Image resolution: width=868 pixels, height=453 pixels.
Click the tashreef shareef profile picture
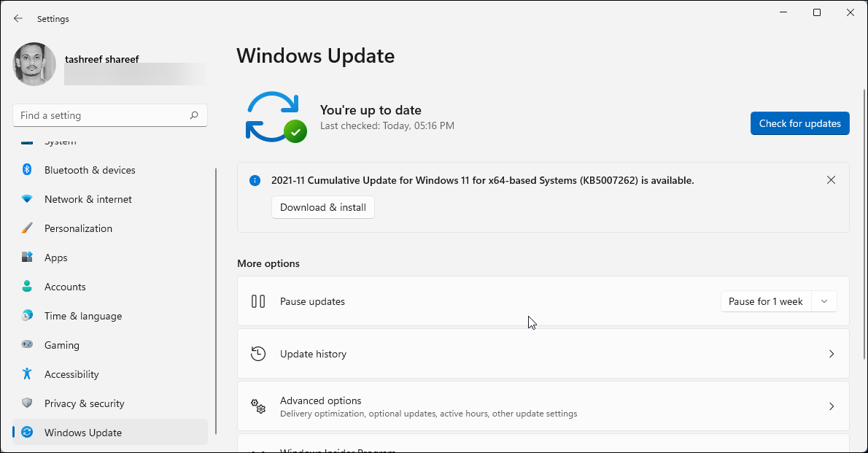coord(34,64)
